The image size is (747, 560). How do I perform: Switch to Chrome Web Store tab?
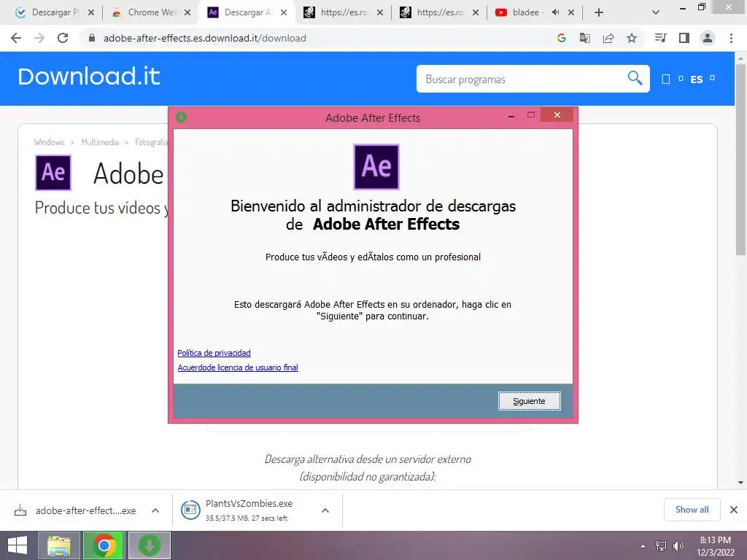150,12
